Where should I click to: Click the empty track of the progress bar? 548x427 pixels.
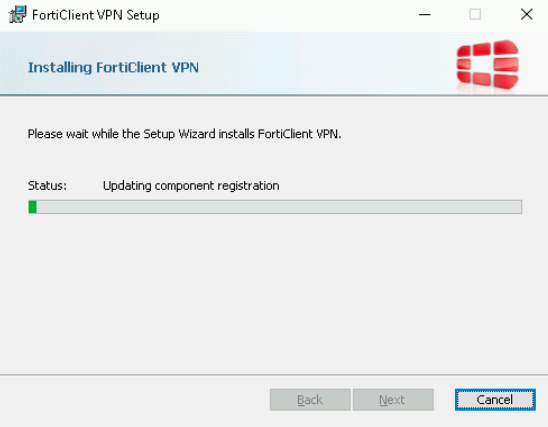[279, 207]
